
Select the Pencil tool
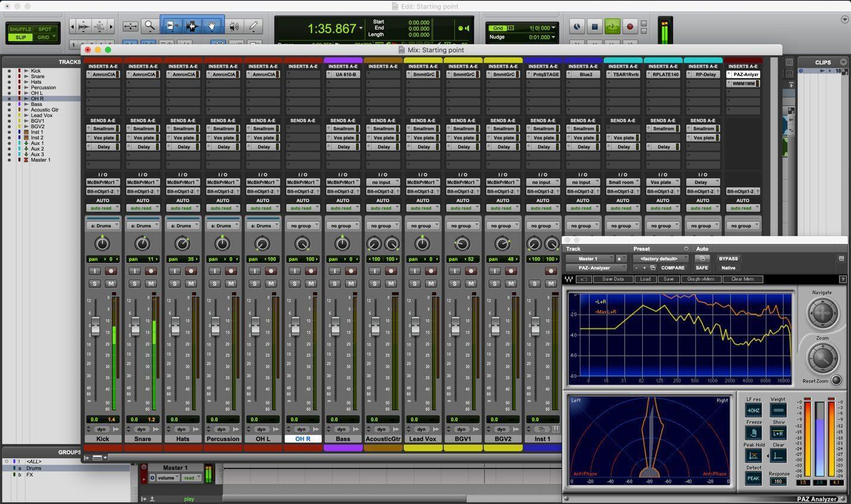252,26
